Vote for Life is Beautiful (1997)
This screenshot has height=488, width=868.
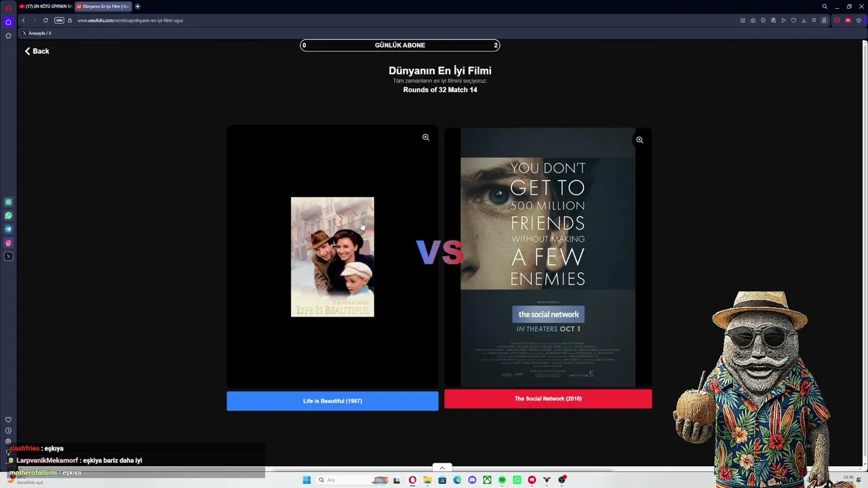tap(332, 401)
